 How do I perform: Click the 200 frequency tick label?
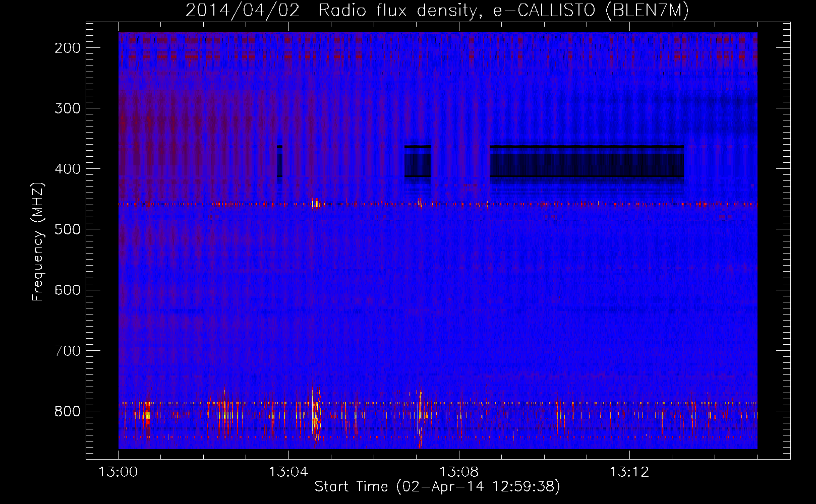click(x=68, y=48)
